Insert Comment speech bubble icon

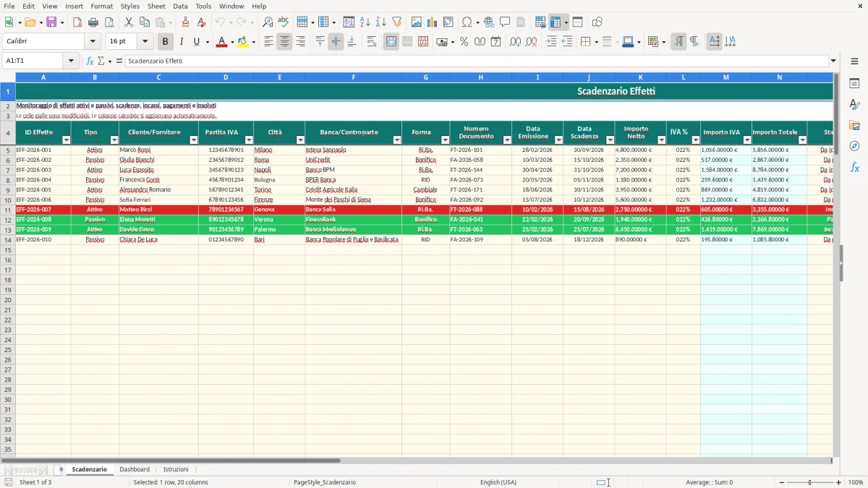click(505, 22)
